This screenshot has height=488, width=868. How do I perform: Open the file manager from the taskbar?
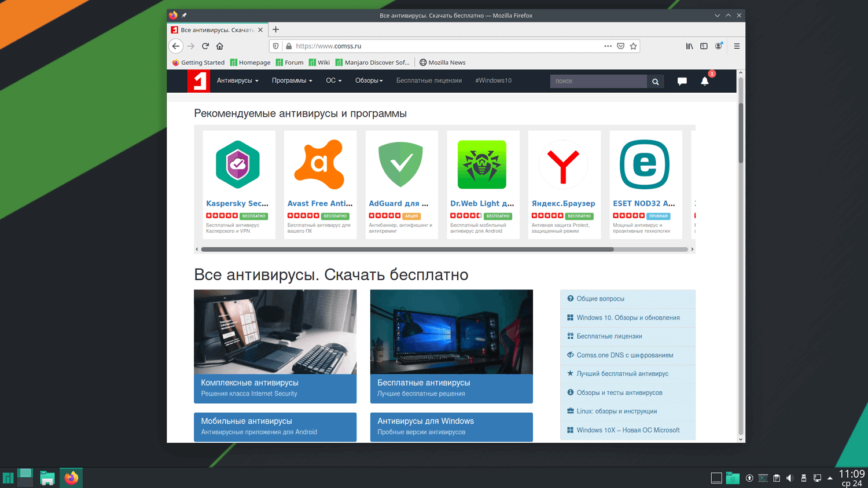pyautogui.click(x=47, y=478)
